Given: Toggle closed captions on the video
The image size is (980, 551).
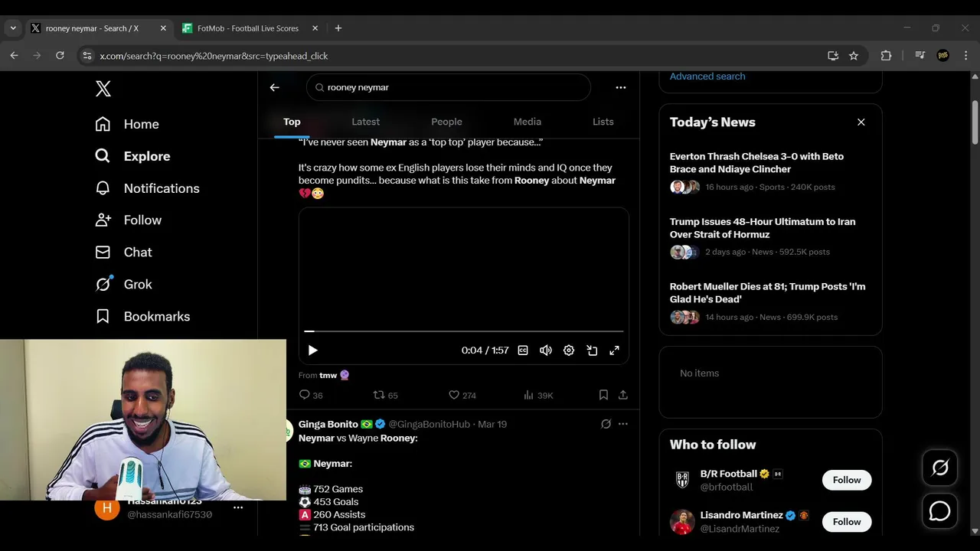Looking at the screenshot, I should pyautogui.click(x=523, y=350).
